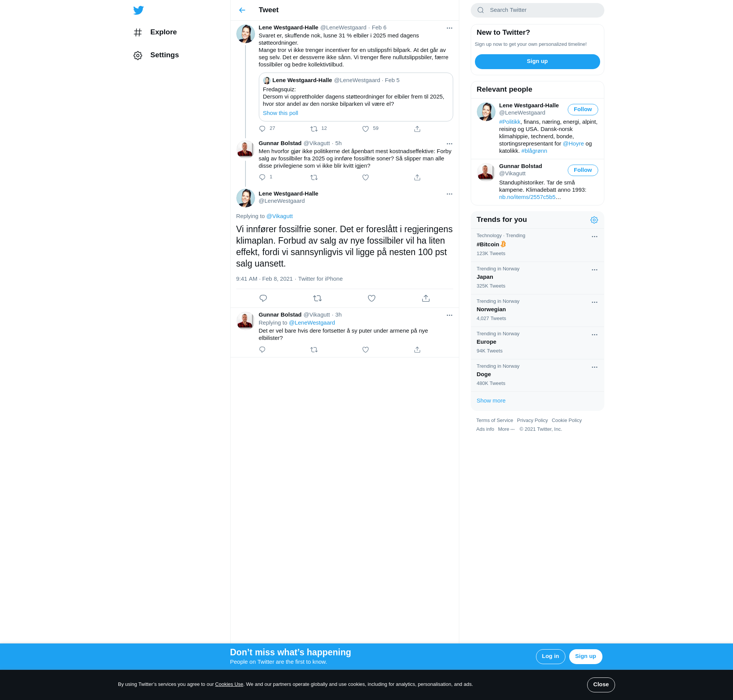733x700 pixels.
Task: Click the Sign up button in the bottom banner
Action: click(x=585, y=656)
